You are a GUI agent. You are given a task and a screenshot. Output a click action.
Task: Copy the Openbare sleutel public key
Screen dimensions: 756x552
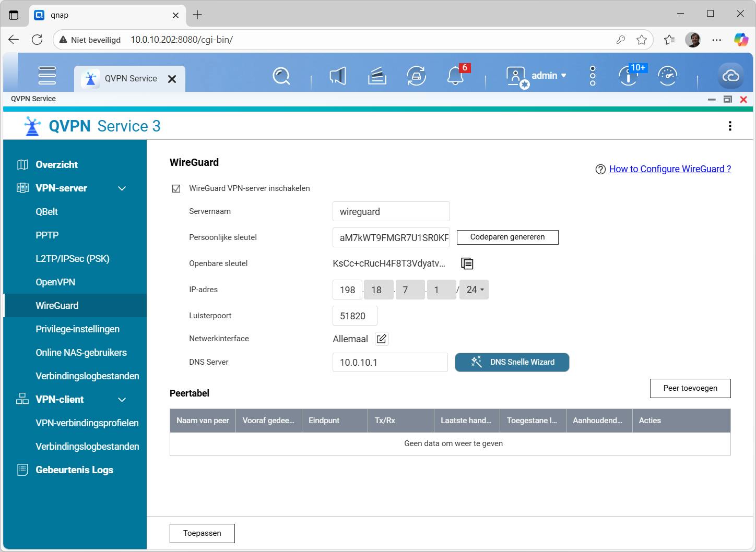[x=467, y=263]
